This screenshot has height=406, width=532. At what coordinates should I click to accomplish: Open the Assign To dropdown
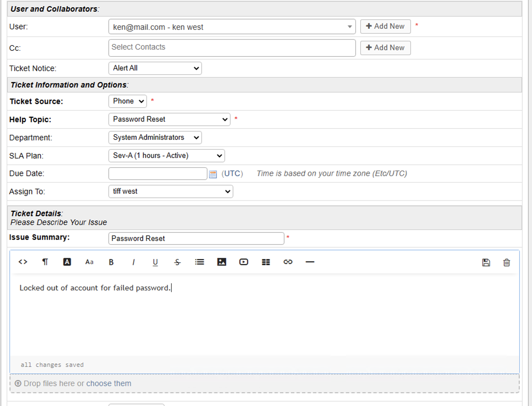point(171,191)
